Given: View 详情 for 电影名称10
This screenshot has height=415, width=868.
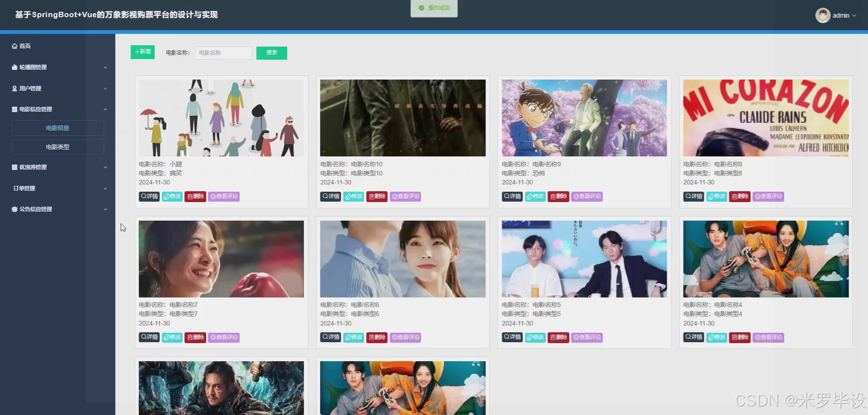Looking at the screenshot, I should 330,196.
